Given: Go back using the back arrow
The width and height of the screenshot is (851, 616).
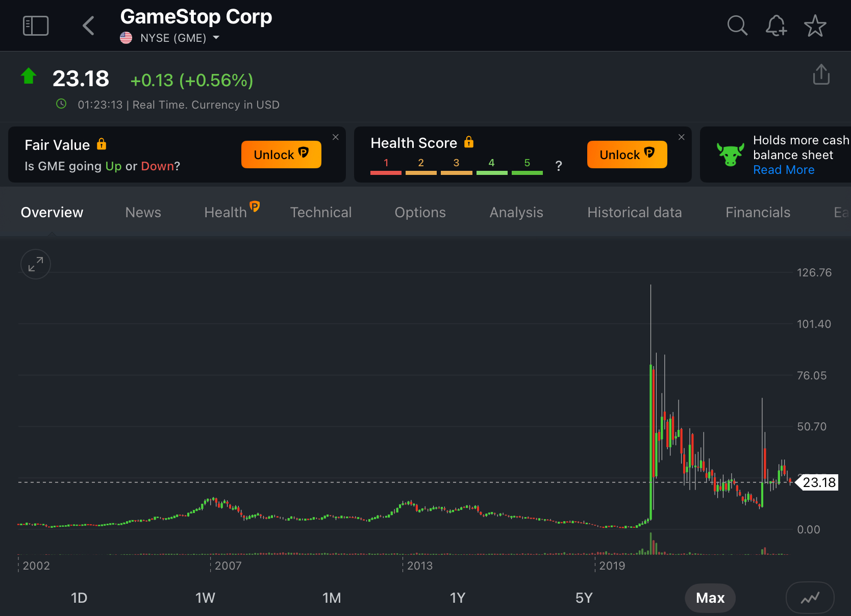Looking at the screenshot, I should click(89, 25).
